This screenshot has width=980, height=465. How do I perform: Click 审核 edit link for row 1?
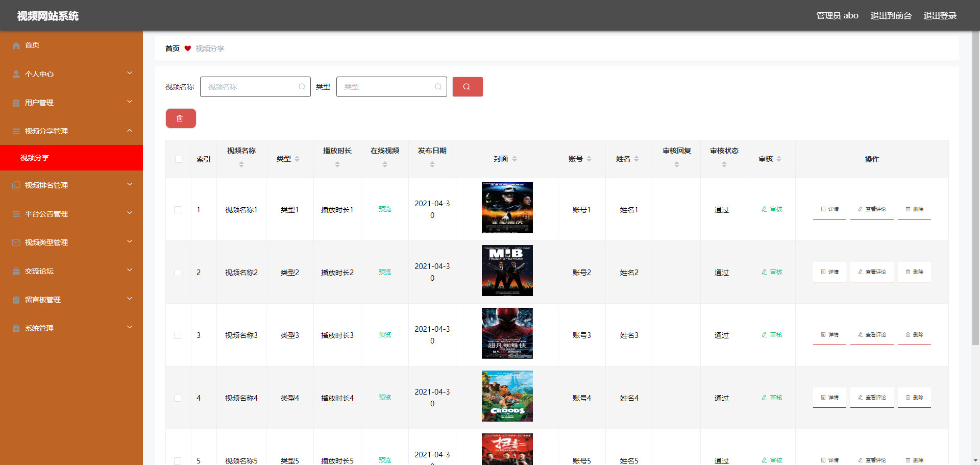[x=772, y=209]
